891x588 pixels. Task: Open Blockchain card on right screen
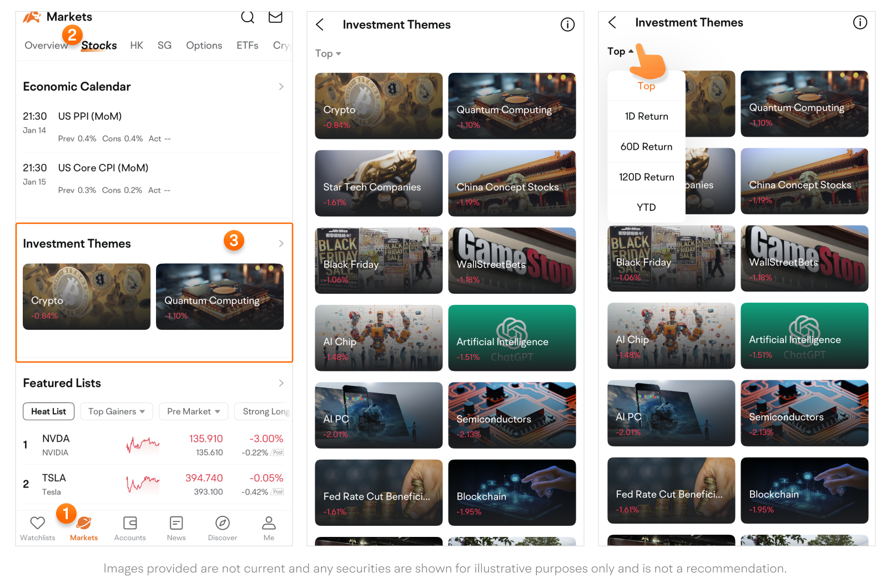pyautogui.click(x=804, y=490)
